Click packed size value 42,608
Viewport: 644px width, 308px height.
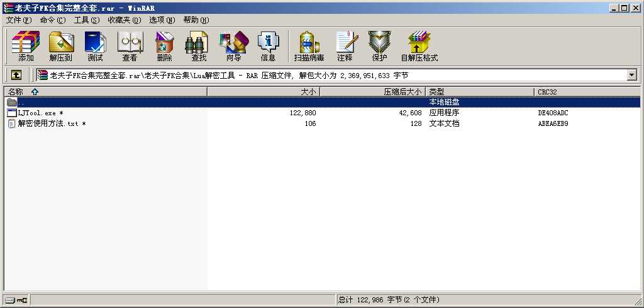(410, 113)
